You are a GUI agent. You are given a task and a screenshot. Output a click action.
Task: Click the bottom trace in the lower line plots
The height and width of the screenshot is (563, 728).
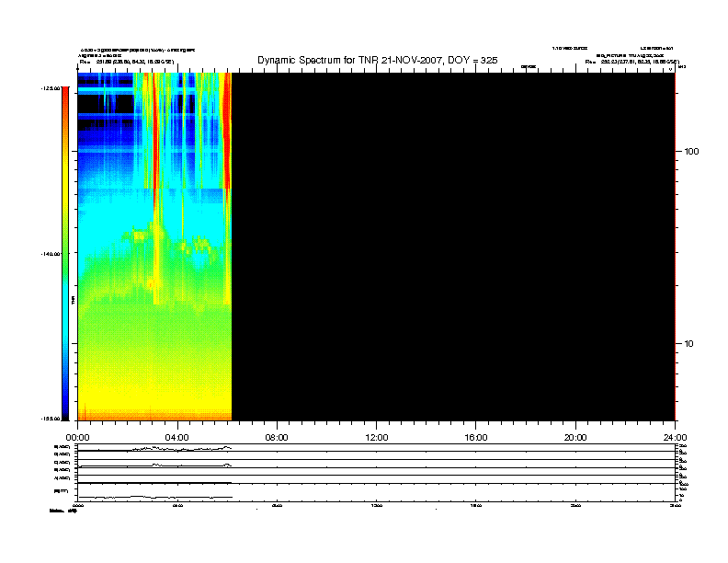(x=154, y=497)
